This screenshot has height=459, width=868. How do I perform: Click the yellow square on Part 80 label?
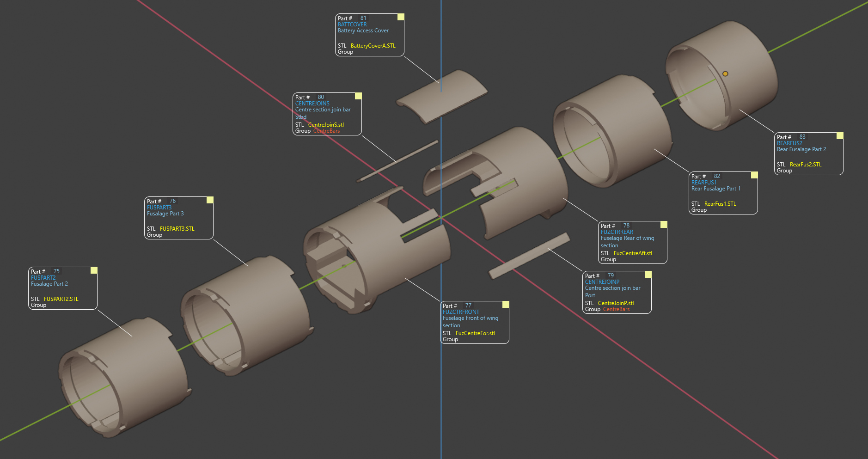358,96
